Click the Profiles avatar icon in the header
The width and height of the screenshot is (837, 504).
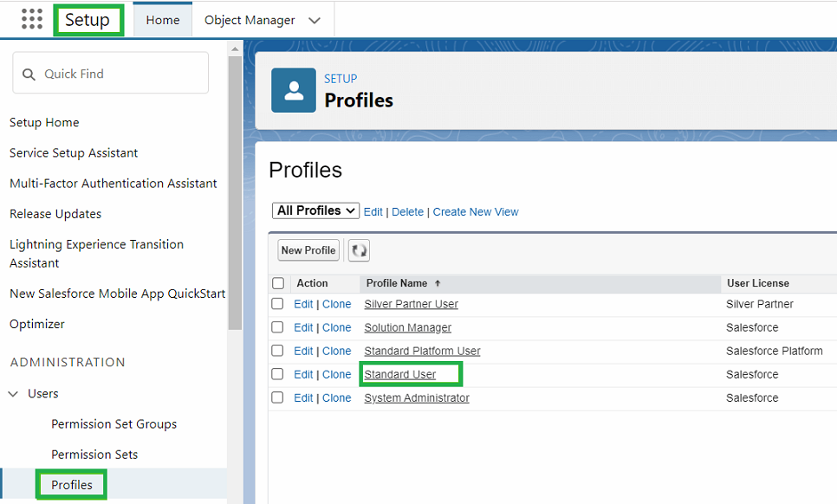click(293, 89)
